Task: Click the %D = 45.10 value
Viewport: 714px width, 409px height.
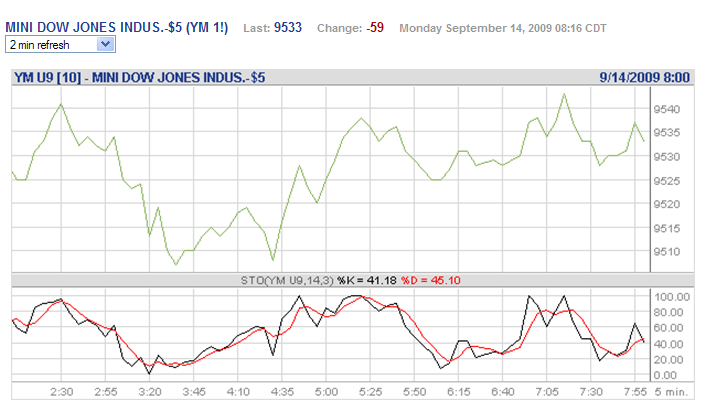Action: [431, 280]
